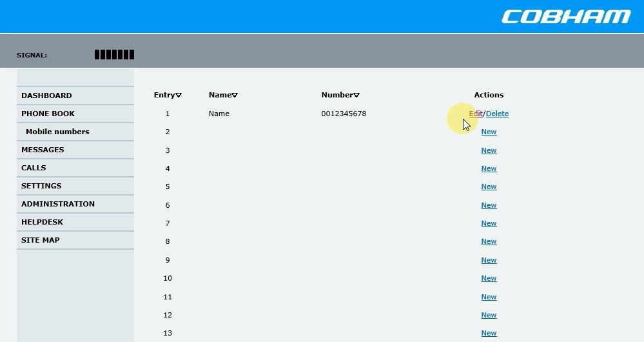
Task: Select the number 0012345678
Action: (344, 114)
